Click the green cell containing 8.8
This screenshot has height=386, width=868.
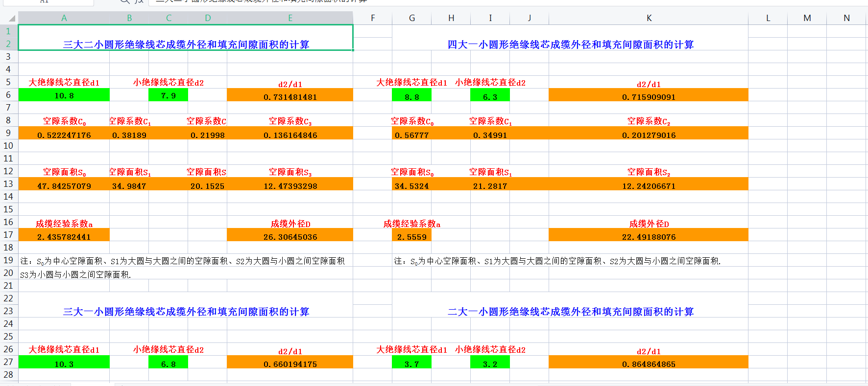[x=411, y=96]
